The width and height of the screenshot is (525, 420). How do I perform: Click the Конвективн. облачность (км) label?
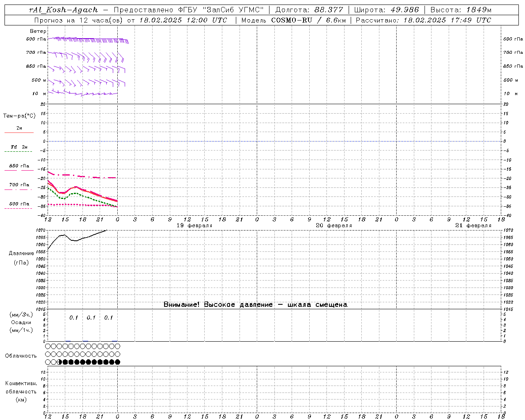coord(21,392)
